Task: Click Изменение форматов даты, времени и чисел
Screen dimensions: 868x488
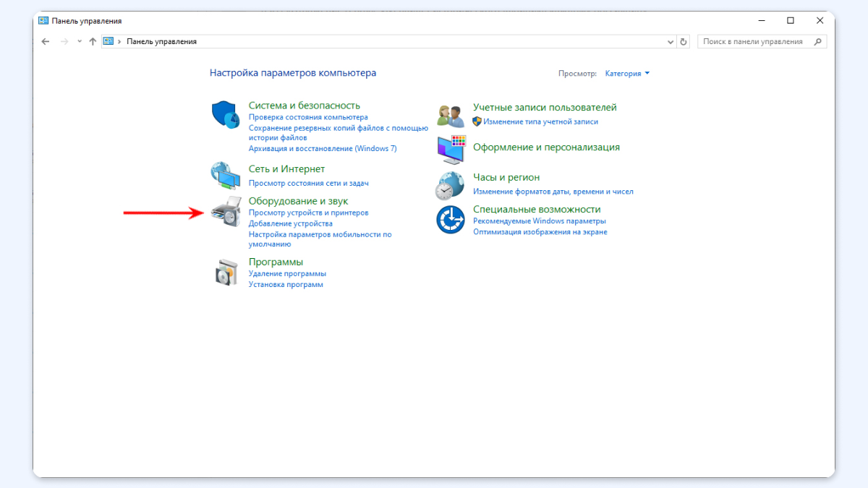Action: click(x=553, y=192)
